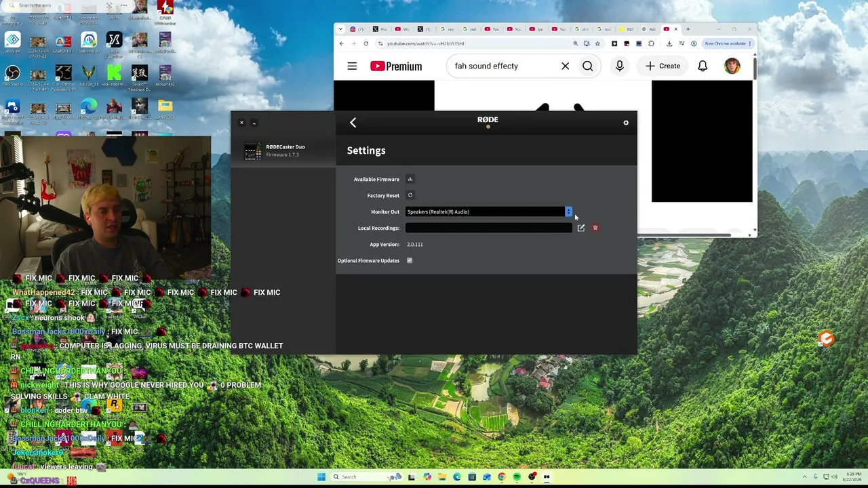Image resolution: width=868 pixels, height=488 pixels.
Task: Show hidden system tray icons
Action: pos(805,476)
